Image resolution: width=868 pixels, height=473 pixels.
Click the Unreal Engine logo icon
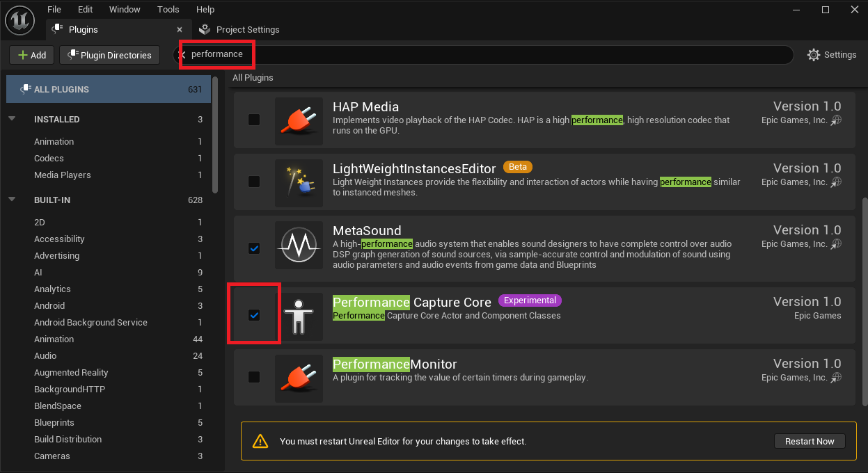(20, 19)
